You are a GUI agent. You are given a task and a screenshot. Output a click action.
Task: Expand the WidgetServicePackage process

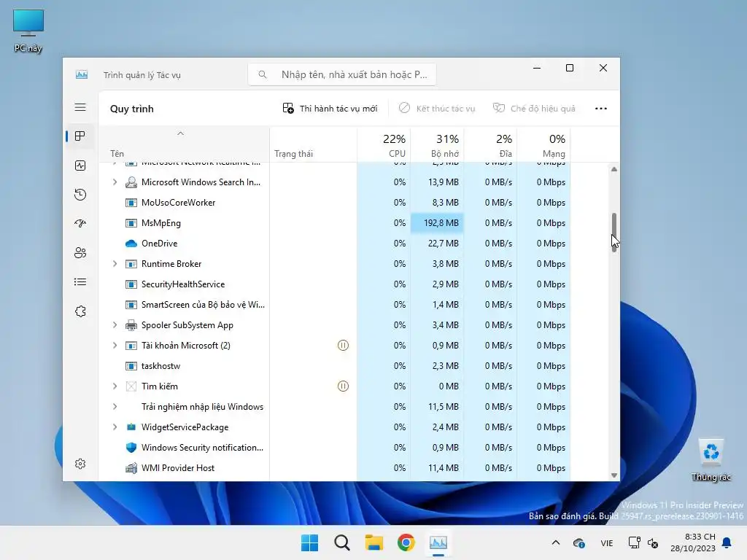pyautogui.click(x=115, y=427)
